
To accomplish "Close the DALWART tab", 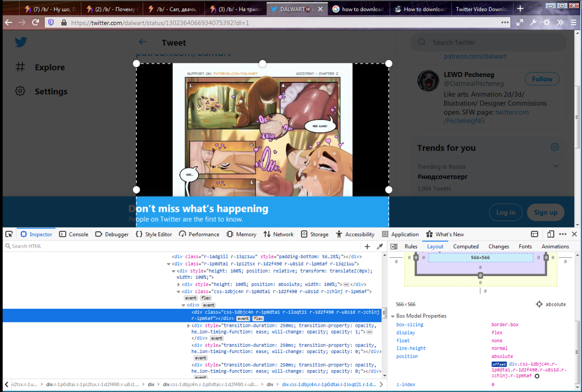I will tap(320, 9).
